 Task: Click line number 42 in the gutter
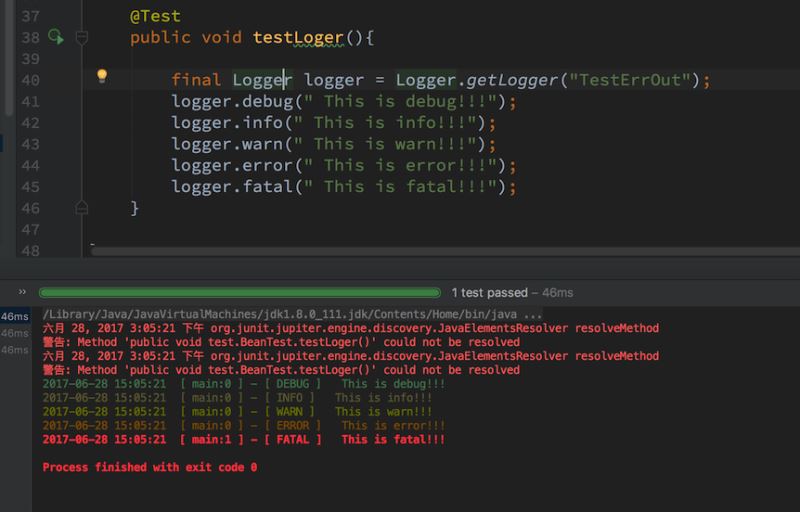coord(29,122)
